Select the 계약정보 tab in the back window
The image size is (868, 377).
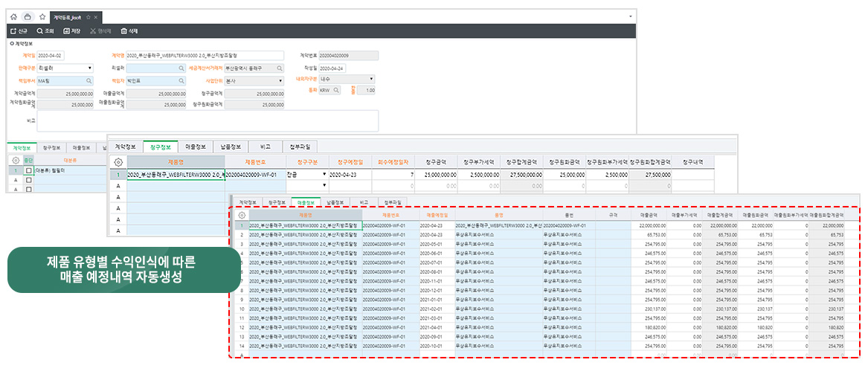pos(22,148)
